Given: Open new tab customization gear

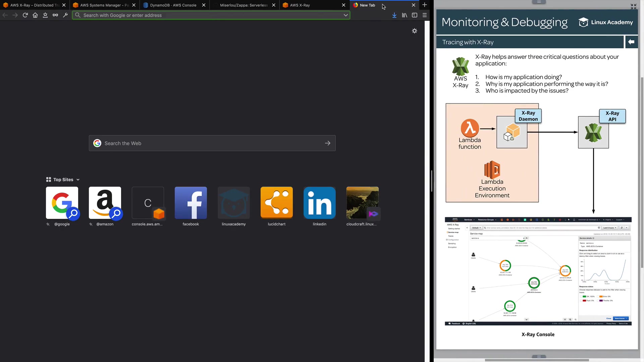Looking at the screenshot, I should pyautogui.click(x=415, y=31).
